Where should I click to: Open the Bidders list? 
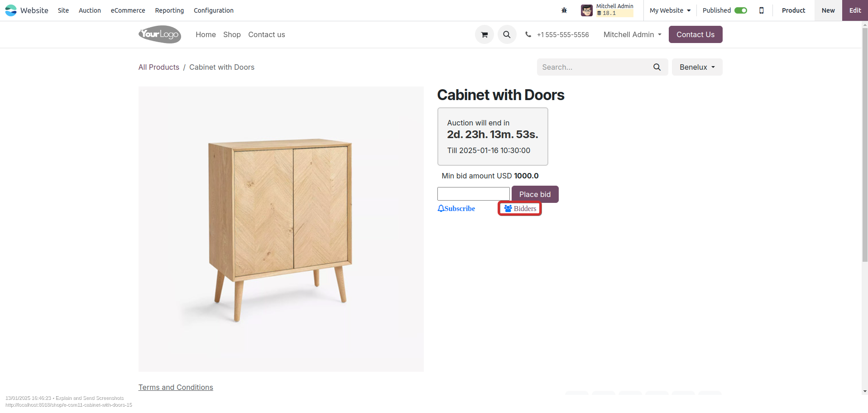click(520, 208)
